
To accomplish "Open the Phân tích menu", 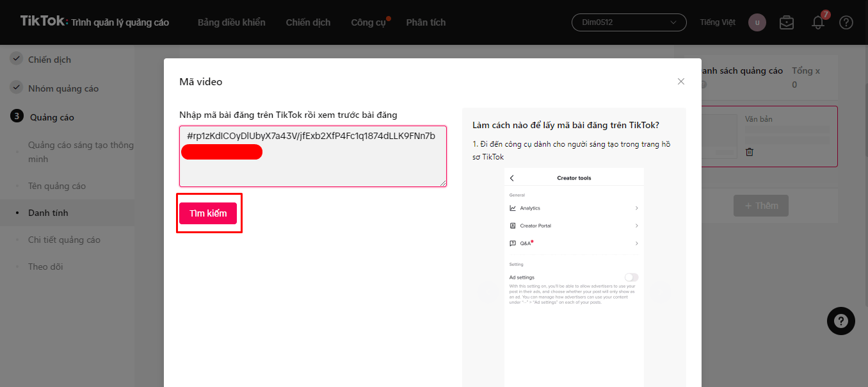I will 426,22.
